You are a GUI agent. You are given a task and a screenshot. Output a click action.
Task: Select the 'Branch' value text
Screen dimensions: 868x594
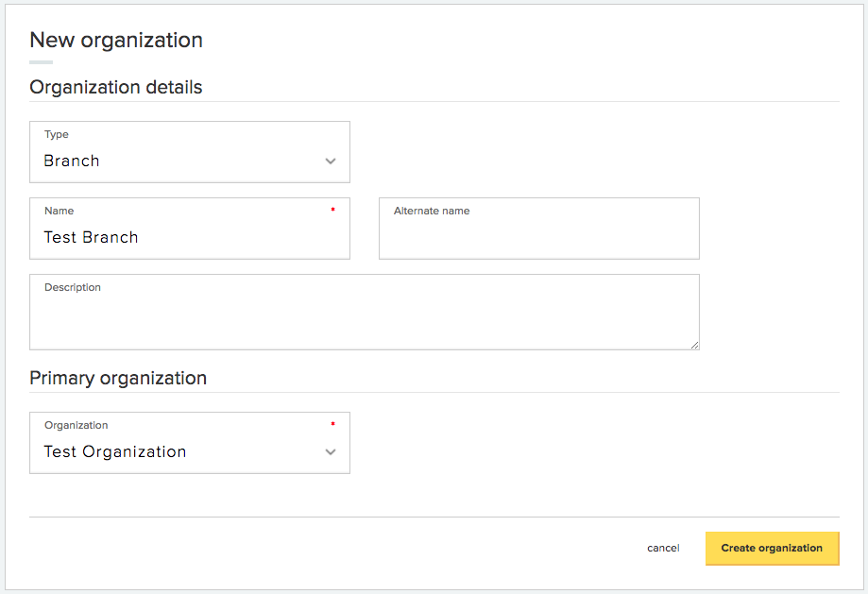tap(72, 161)
